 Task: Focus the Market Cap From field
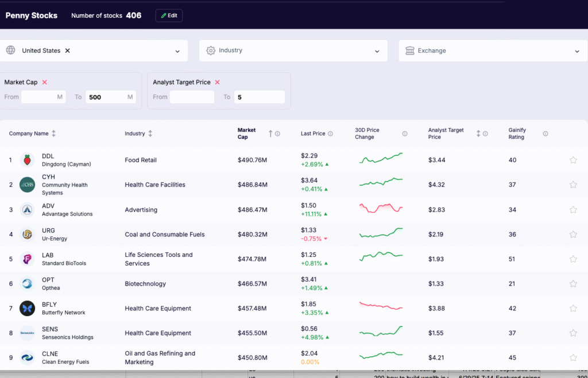[43, 97]
